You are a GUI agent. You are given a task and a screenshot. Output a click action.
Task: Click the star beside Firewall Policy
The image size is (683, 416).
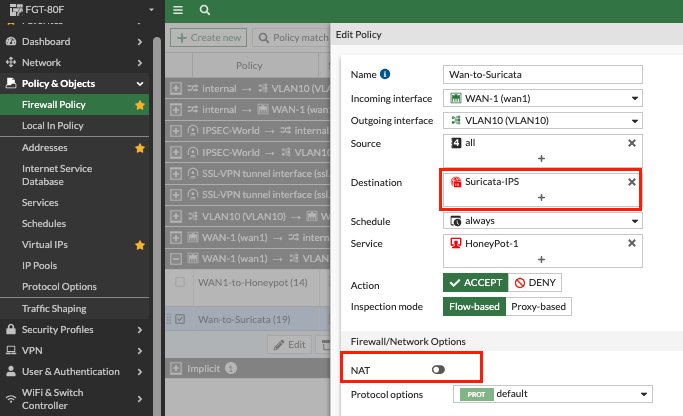(140, 105)
